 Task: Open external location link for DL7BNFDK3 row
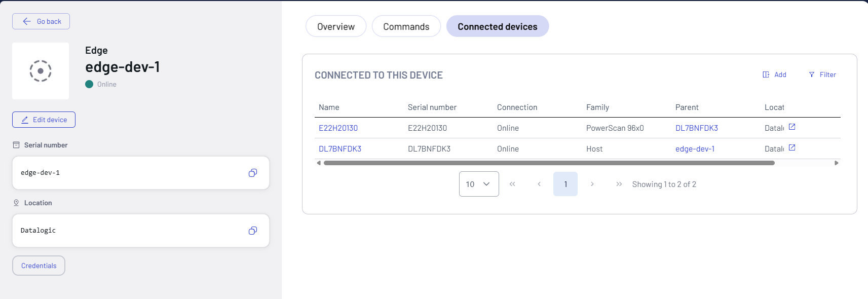click(791, 147)
